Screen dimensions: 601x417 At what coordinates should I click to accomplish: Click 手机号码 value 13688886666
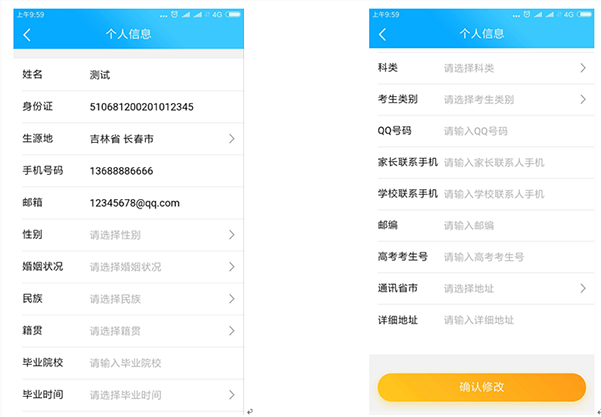click(122, 171)
